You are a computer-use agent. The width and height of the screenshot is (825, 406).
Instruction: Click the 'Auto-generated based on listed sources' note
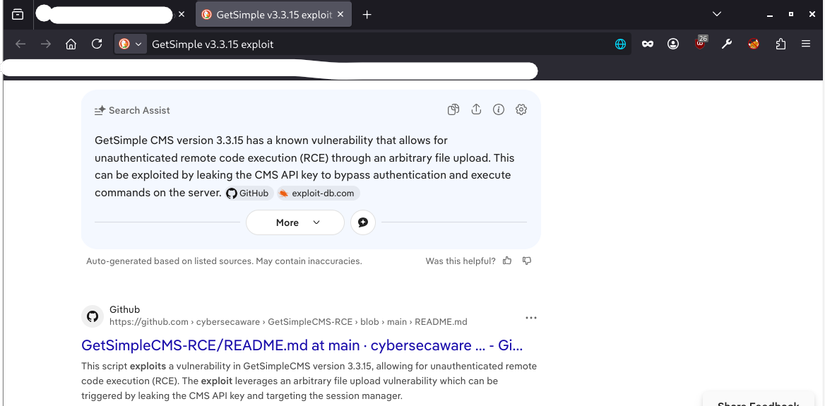[224, 261]
